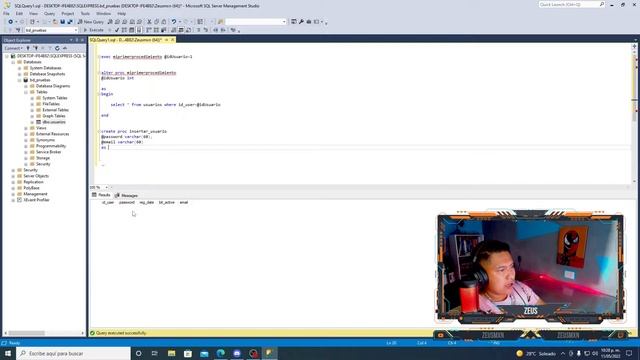The height and width of the screenshot is (360, 640).
Task: Open the View menu
Action: 33,13
